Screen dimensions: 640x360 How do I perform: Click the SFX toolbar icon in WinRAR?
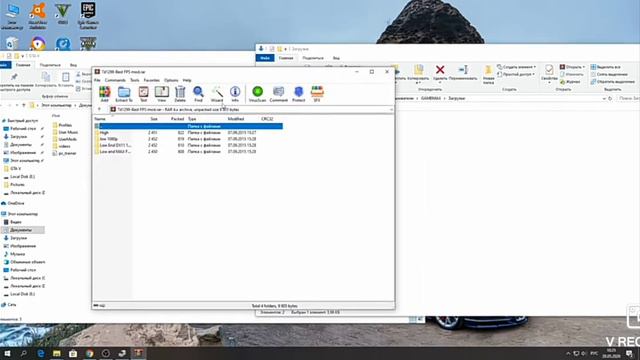click(317, 94)
